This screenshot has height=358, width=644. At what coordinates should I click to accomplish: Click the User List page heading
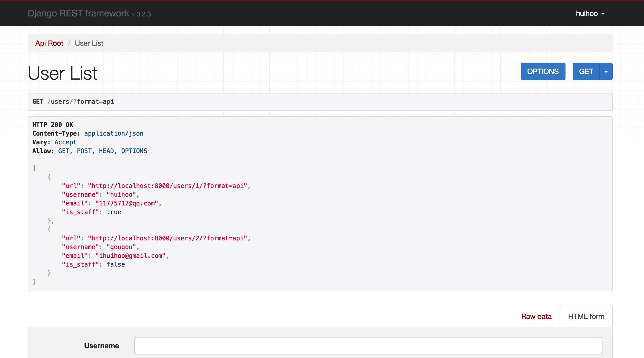click(x=62, y=73)
